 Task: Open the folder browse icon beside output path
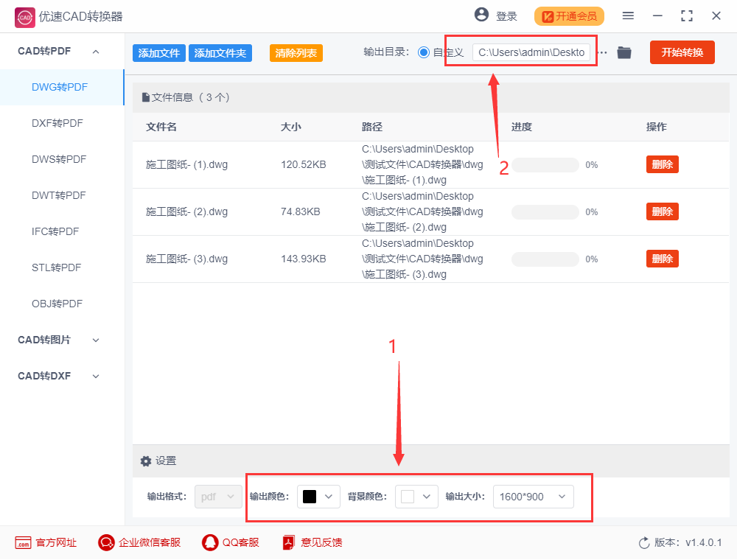click(624, 52)
